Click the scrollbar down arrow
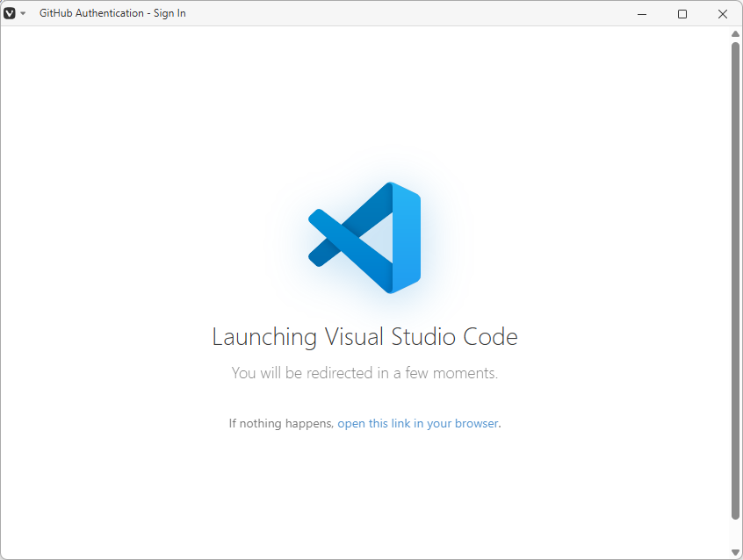743x560 pixels. coord(735,552)
